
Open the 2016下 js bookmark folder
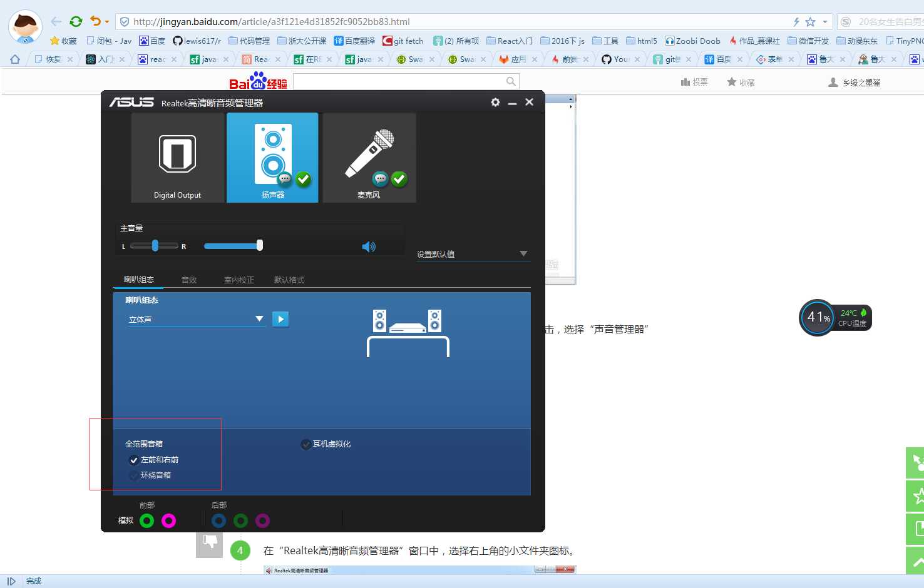[x=562, y=41]
